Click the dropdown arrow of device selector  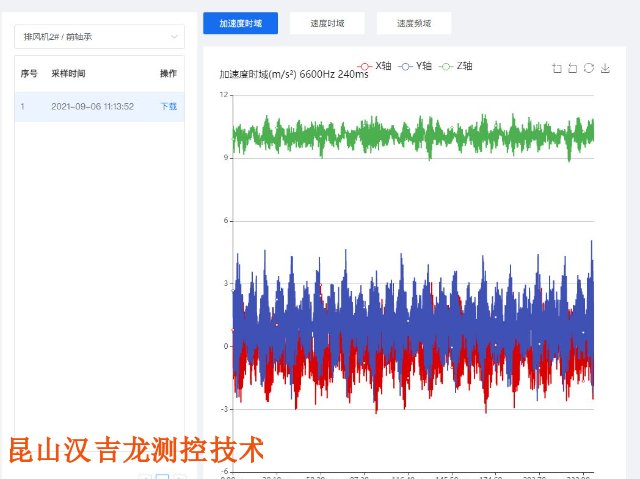(174, 37)
